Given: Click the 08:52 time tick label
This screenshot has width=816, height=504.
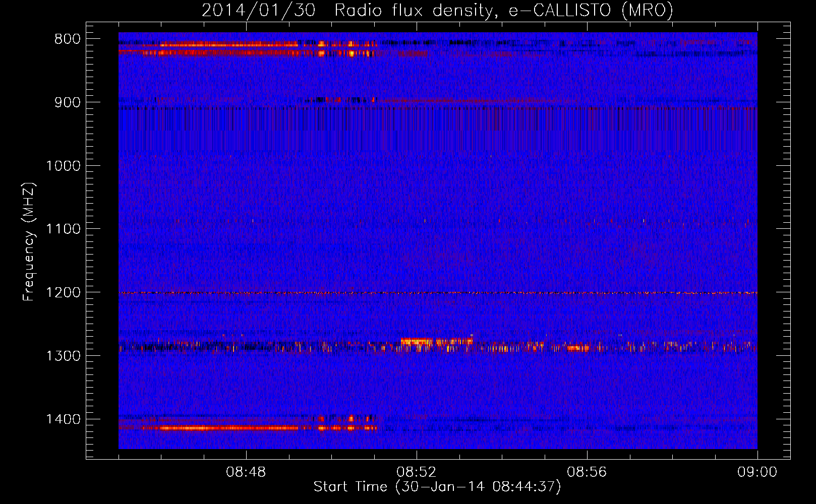Looking at the screenshot, I should click(417, 472).
